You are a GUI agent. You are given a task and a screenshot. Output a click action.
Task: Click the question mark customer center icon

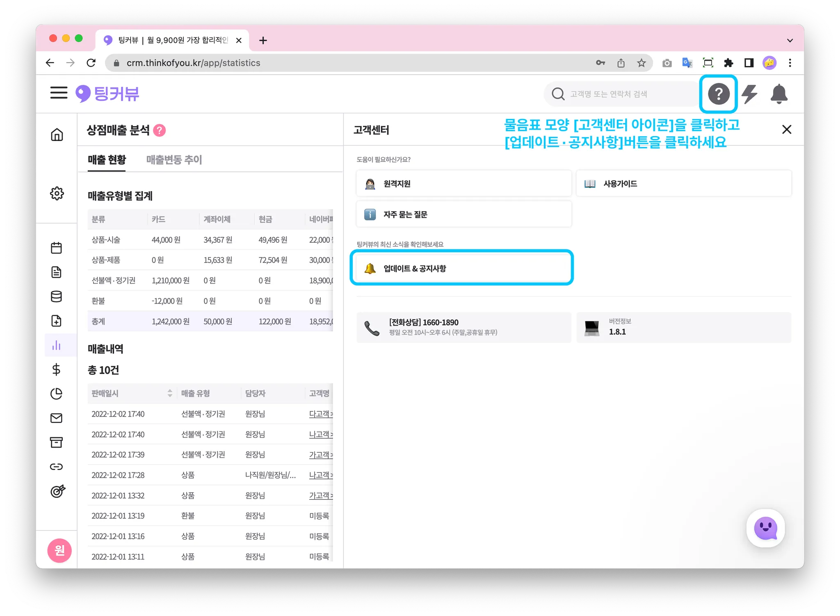tap(718, 94)
